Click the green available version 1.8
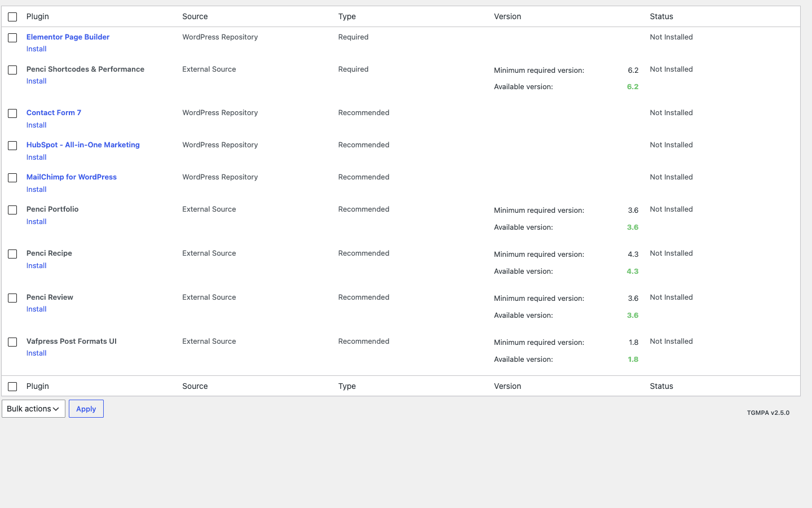 (633, 359)
